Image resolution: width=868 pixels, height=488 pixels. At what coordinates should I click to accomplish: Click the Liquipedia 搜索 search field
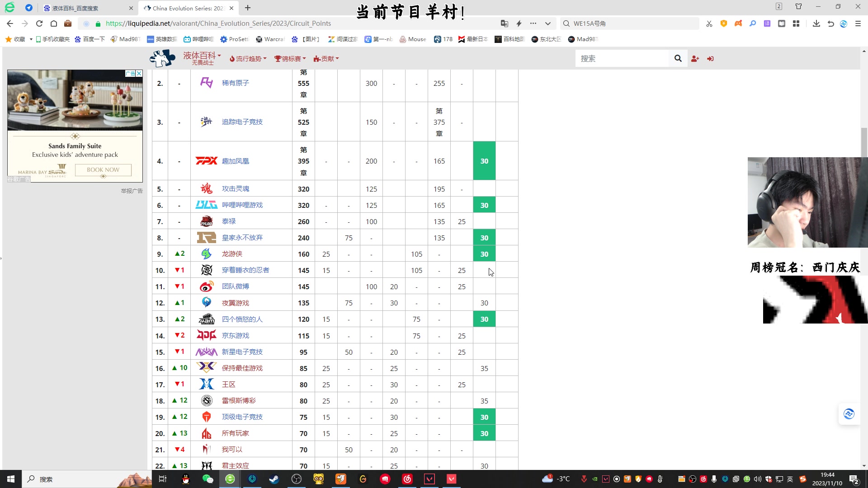pos(622,58)
